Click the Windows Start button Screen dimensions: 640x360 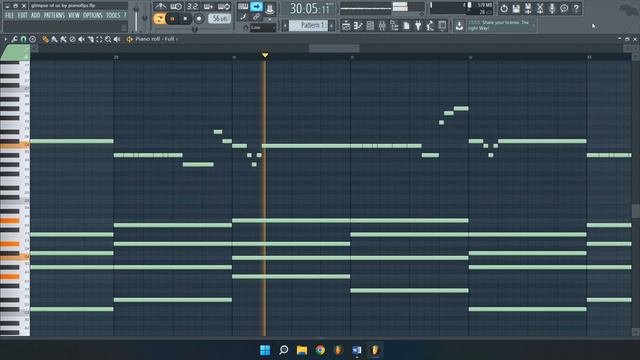tap(265, 350)
